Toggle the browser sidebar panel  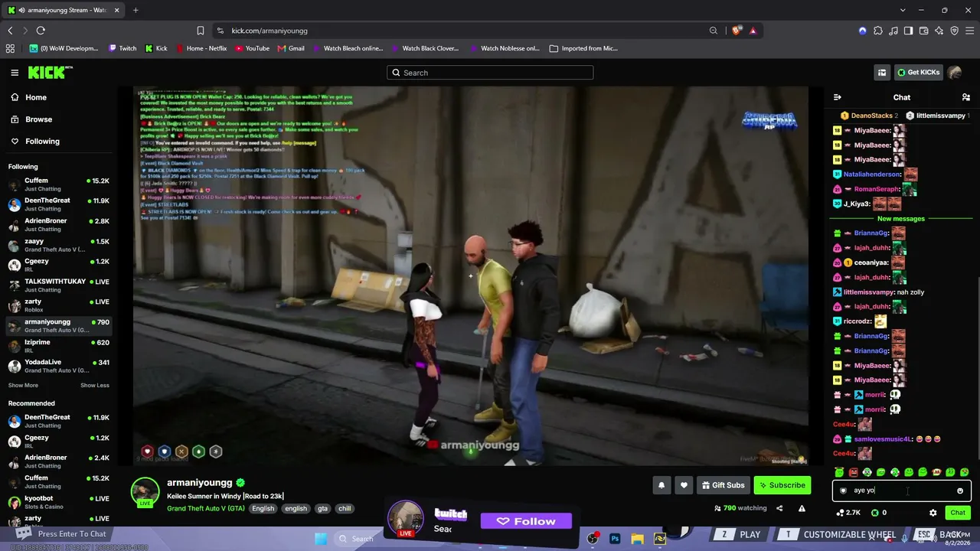click(x=908, y=31)
